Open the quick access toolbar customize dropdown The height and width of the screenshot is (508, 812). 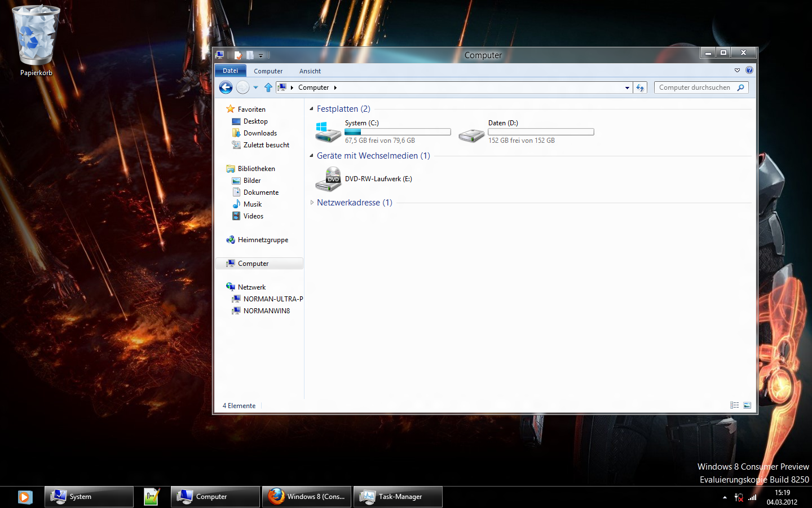[261, 55]
